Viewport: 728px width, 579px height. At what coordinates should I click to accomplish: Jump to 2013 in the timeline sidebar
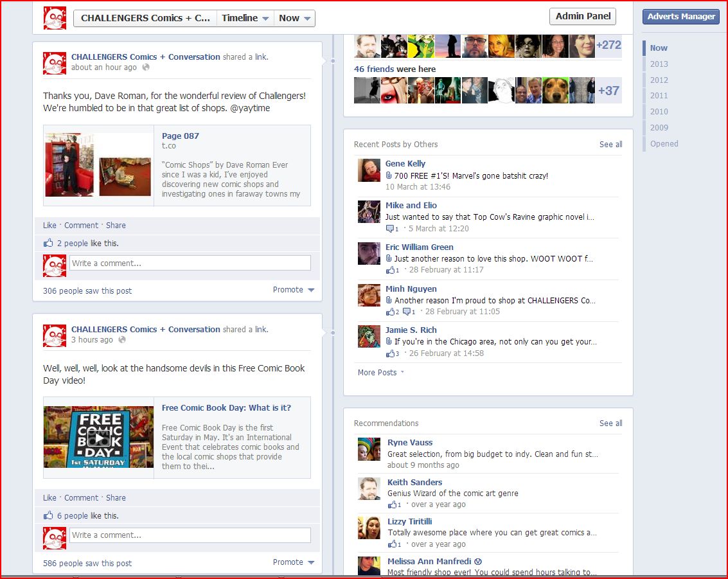(659, 64)
